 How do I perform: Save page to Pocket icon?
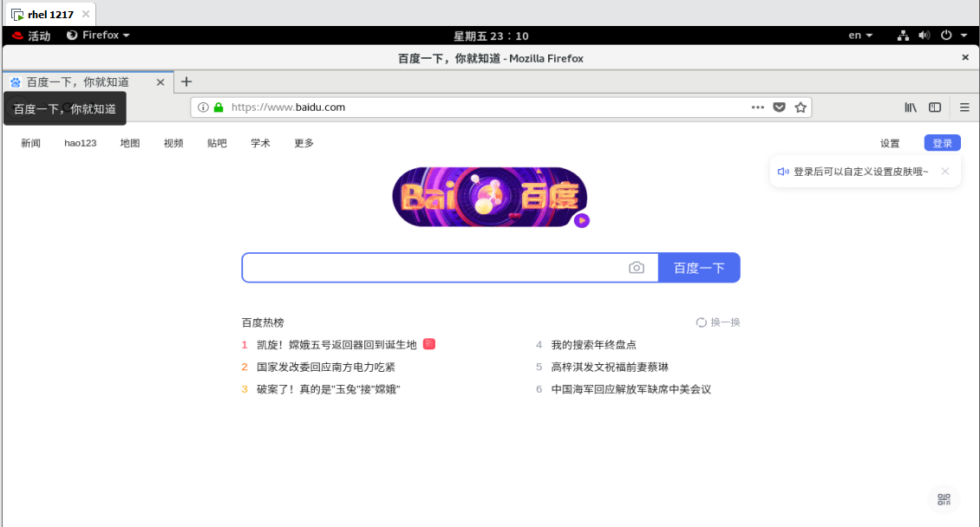tap(779, 107)
